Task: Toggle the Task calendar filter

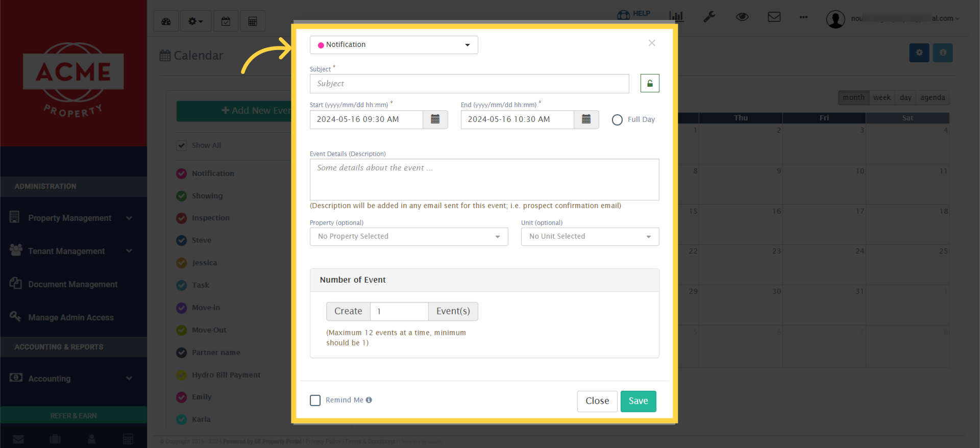Action: [182, 285]
